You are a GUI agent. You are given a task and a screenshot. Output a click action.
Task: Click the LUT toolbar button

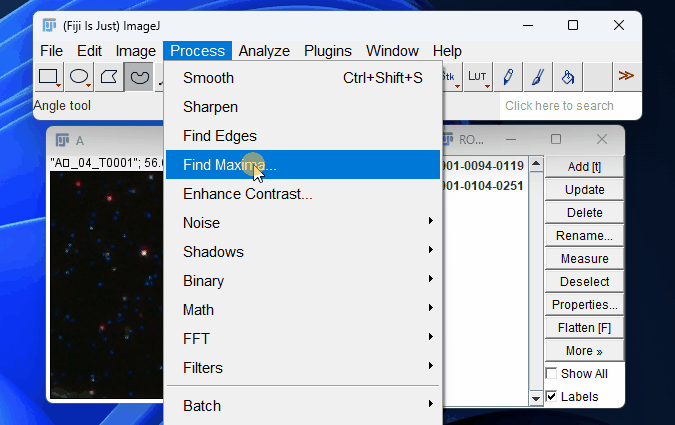[x=477, y=76]
